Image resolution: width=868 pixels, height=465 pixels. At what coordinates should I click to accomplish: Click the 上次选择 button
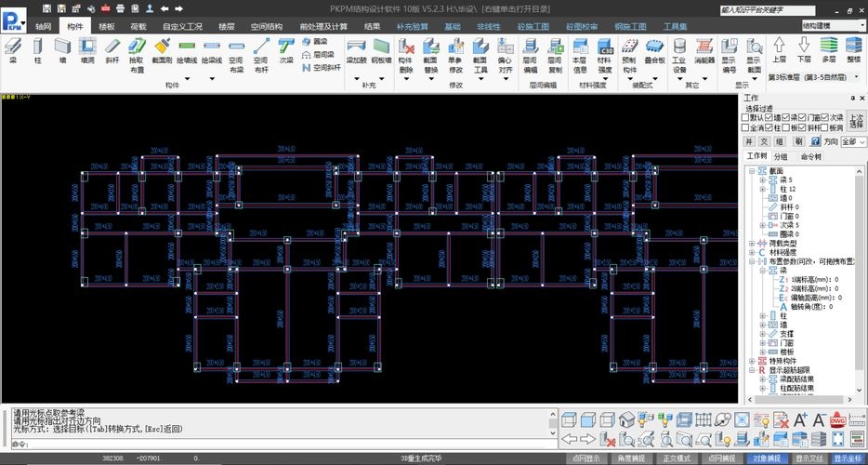(x=856, y=122)
